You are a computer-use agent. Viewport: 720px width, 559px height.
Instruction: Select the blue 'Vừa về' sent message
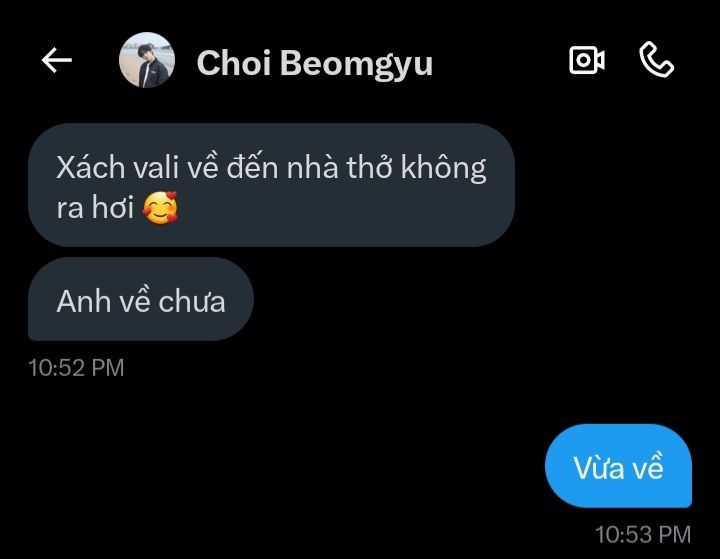[x=618, y=466]
